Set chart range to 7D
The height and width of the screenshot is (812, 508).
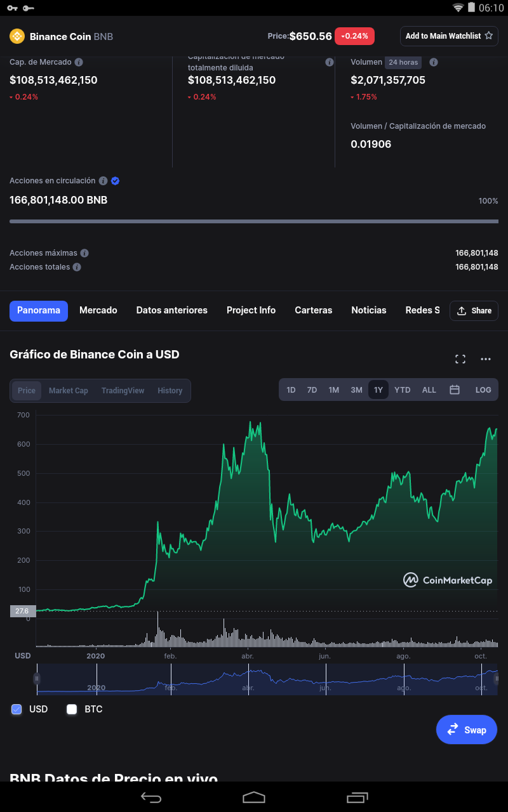[x=312, y=390]
